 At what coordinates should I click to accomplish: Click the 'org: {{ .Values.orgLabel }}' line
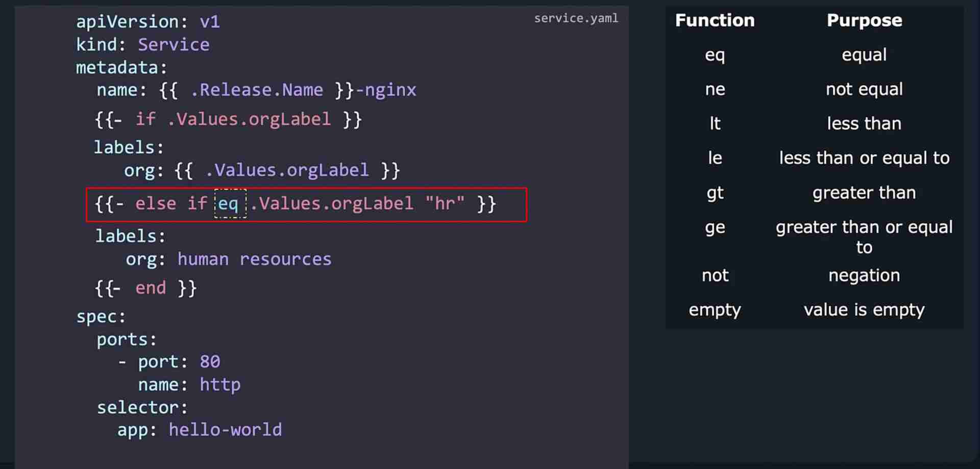262,170
